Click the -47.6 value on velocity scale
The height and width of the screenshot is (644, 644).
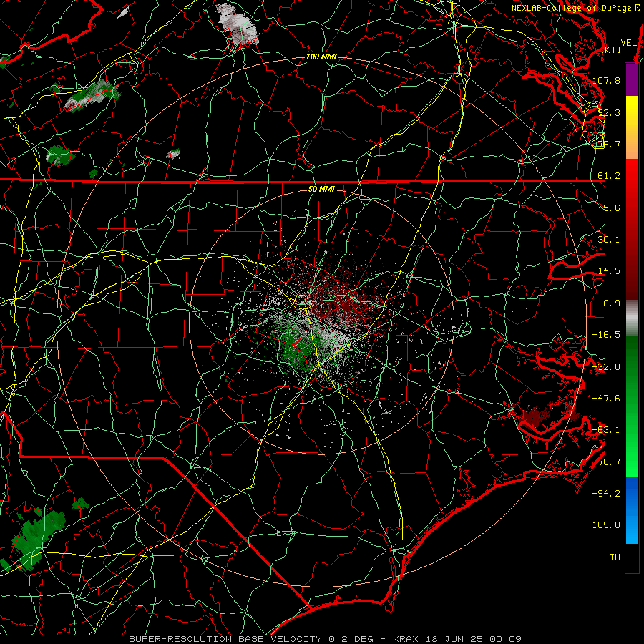coord(606,399)
